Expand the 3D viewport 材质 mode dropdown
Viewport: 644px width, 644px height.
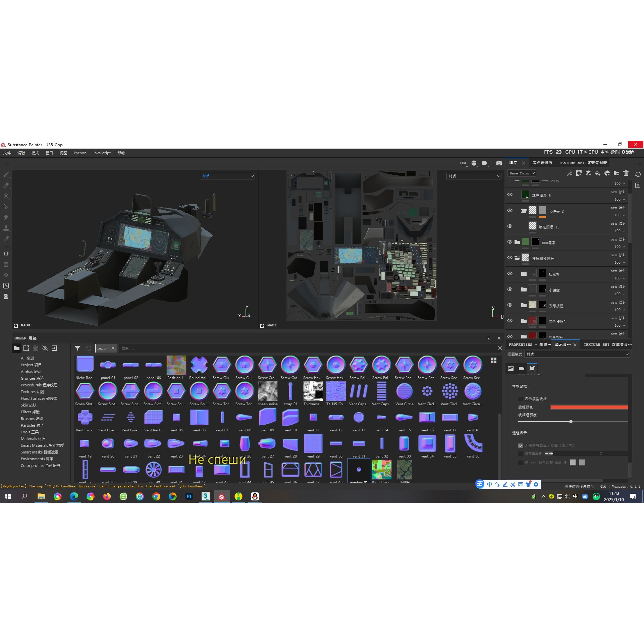[x=227, y=176]
